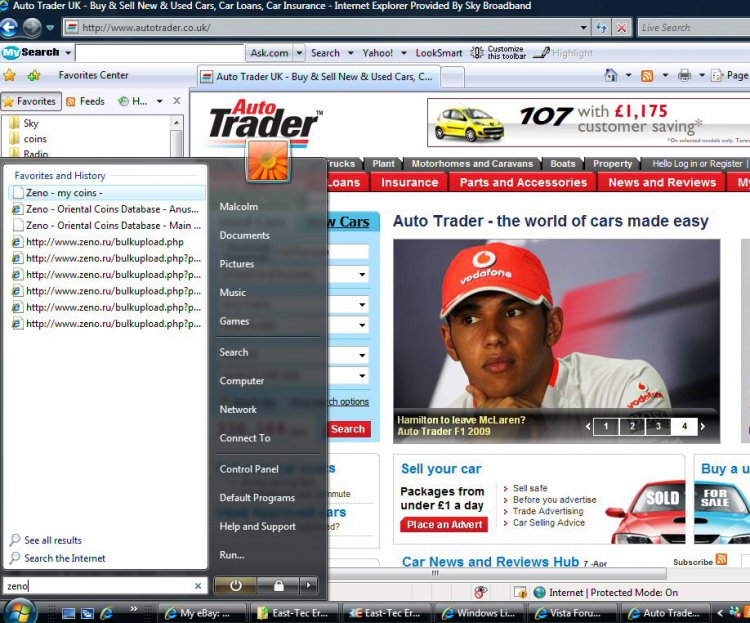
Task: Click the Subscribe RSS icon on page
Action: click(x=721, y=560)
